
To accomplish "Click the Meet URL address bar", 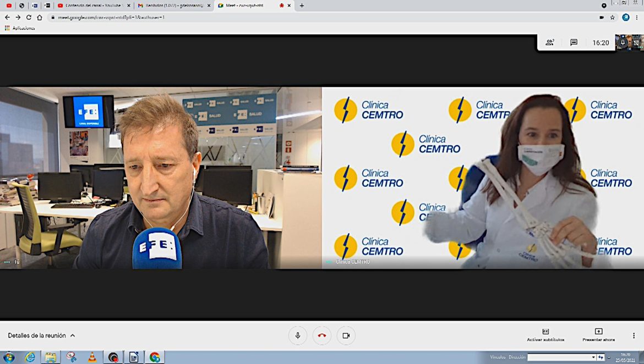I will (320, 17).
